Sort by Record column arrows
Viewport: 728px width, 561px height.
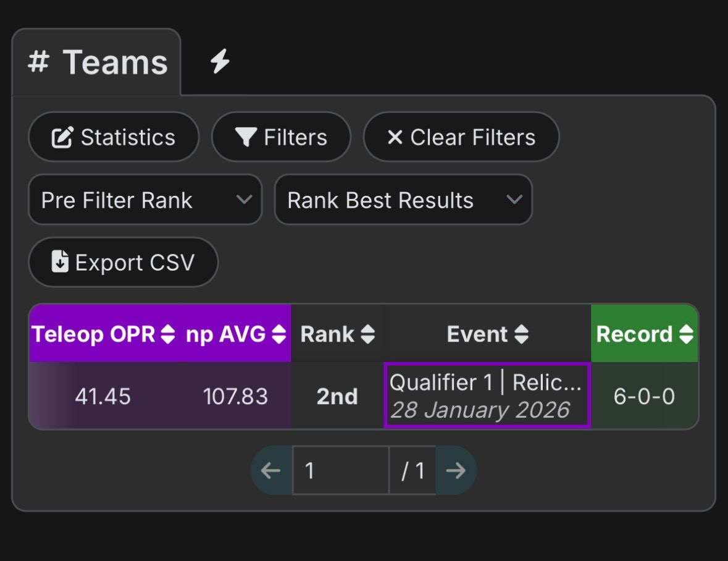[686, 334]
